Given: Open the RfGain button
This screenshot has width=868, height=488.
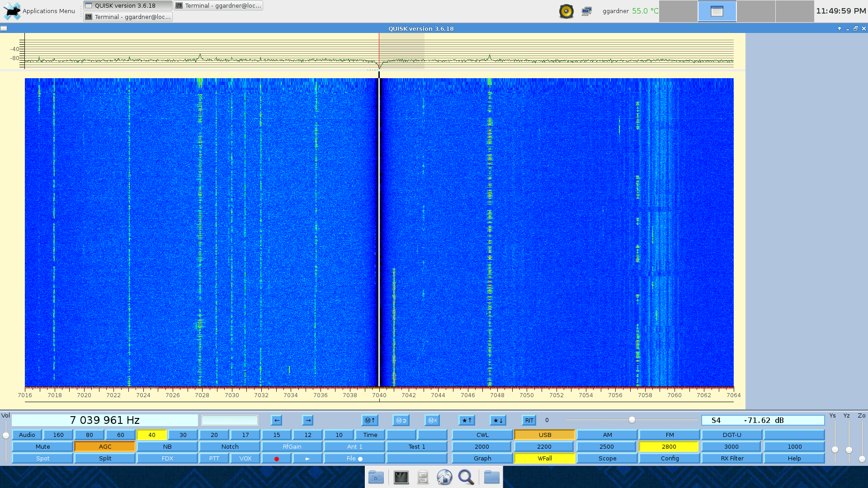Looking at the screenshot, I should 292,447.
